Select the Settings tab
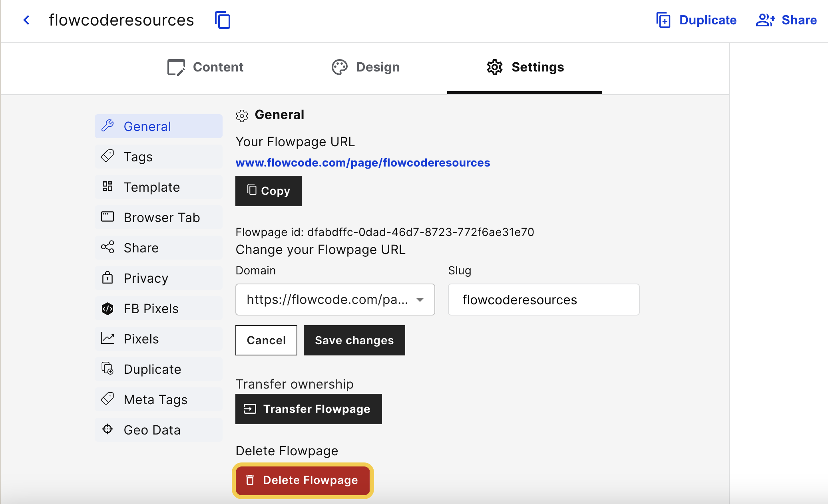 pyautogui.click(x=525, y=67)
